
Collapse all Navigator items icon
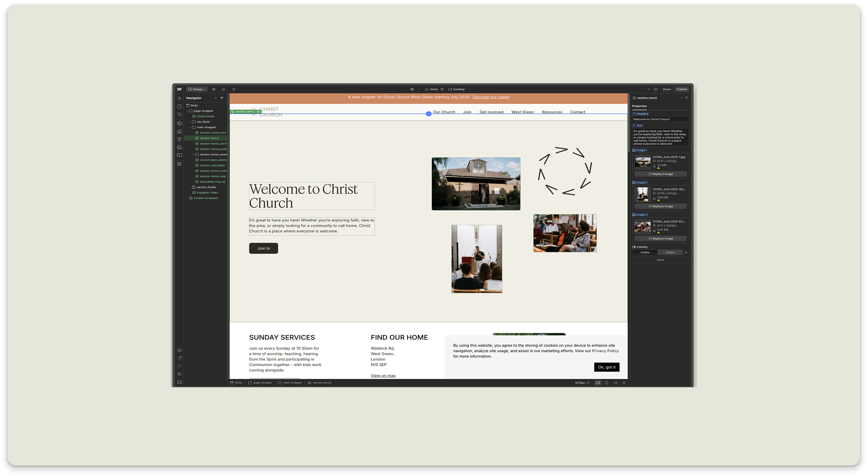click(x=215, y=98)
